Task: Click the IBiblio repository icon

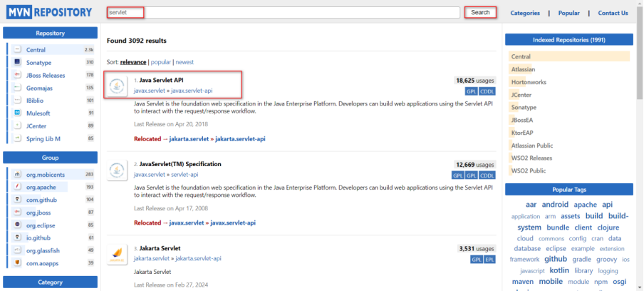Action: (17, 101)
